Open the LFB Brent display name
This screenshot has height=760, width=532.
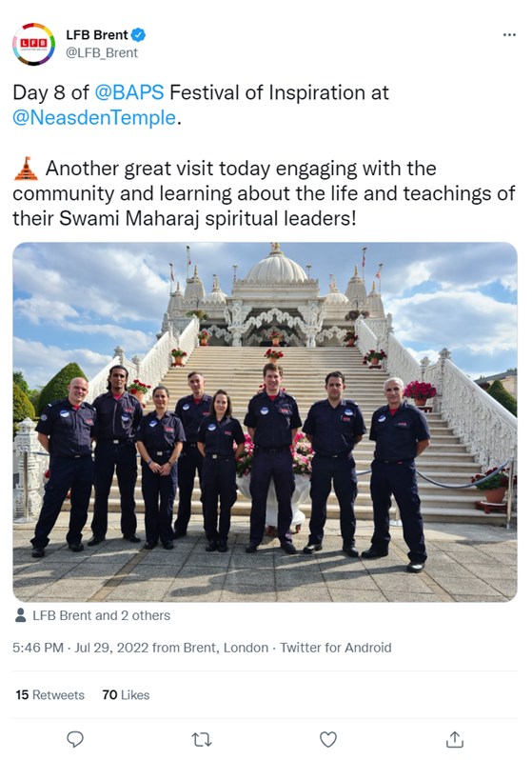tap(97, 35)
